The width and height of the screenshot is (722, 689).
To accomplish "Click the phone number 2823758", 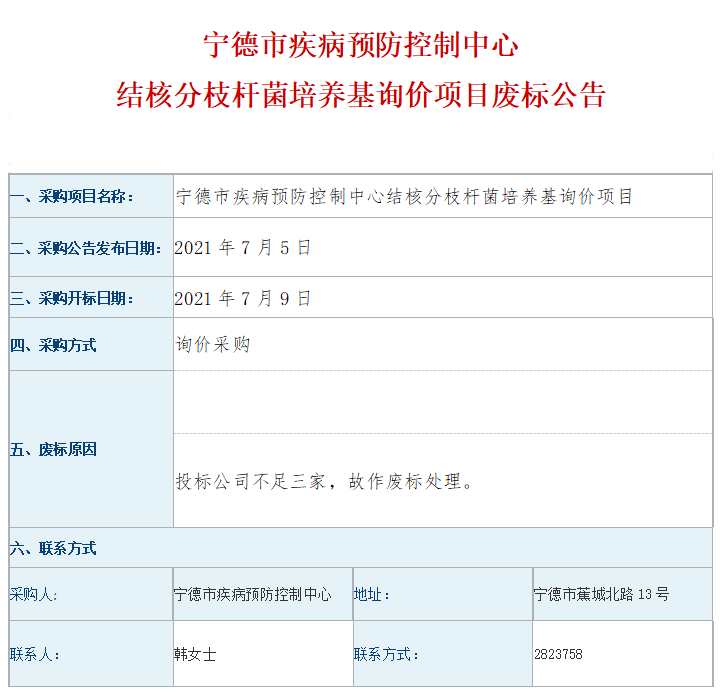I will point(558,654).
